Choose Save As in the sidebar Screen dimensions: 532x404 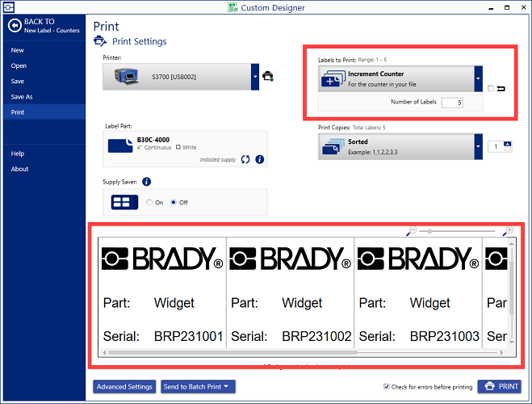pyautogui.click(x=22, y=97)
